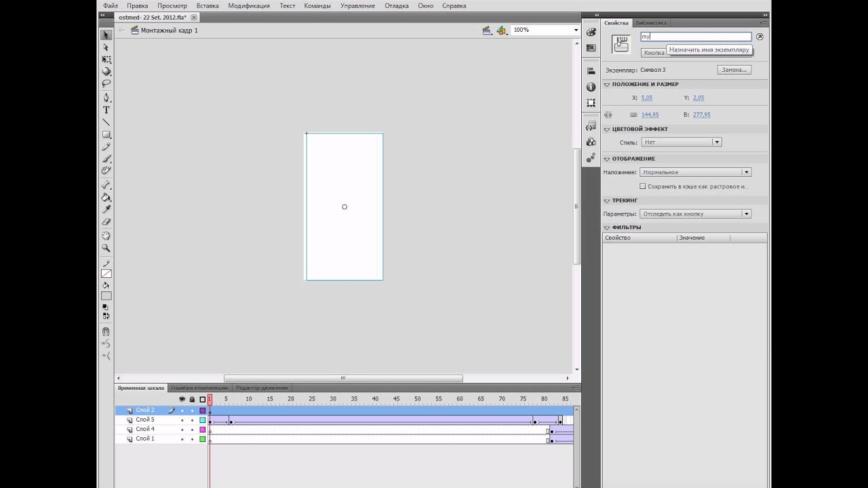This screenshot has height=488, width=868.
Task: Open the Swatches panel icon
Action: [x=591, y=47]
